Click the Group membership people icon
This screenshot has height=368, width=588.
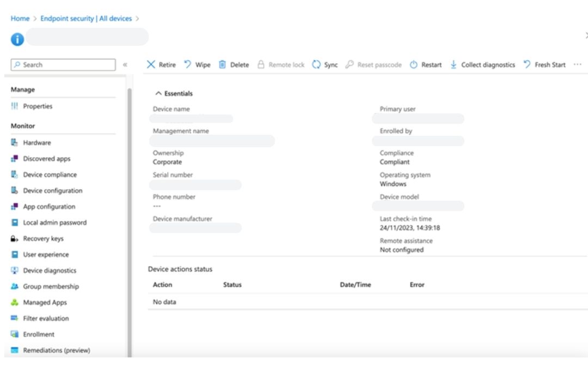point(15,286)
